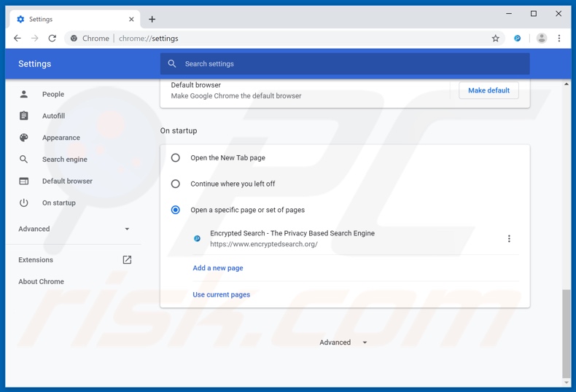Click the scrollbar up arrow
This screenshot has height=392, width=576.
pyautogui.click(x=567, y=84)
